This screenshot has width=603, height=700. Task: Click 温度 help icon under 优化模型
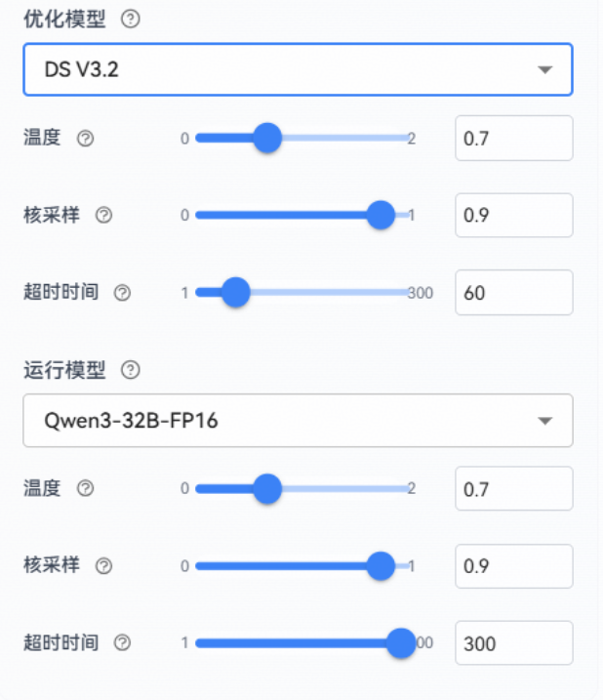(x=85, y=139)
